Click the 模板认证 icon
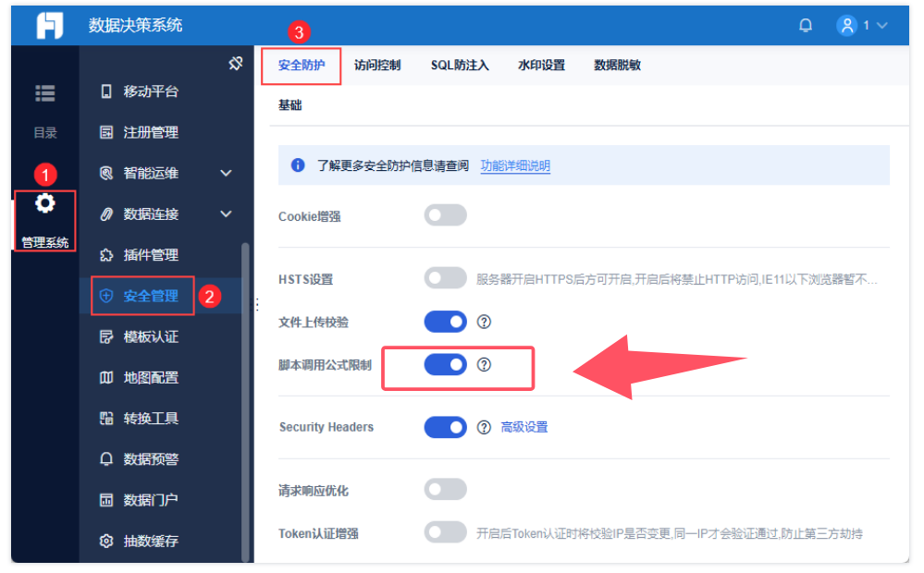The image size is (924, 573). pos(106,336)
